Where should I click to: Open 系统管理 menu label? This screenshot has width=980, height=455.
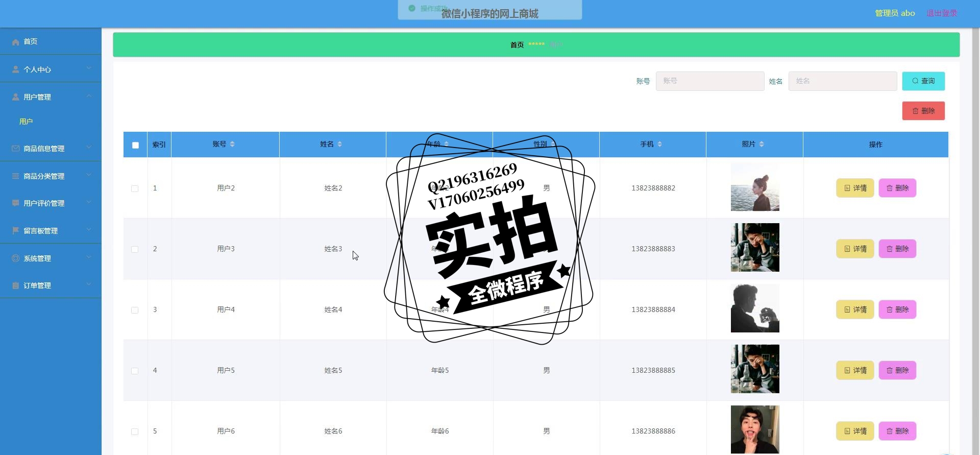[x=37, y=258]
